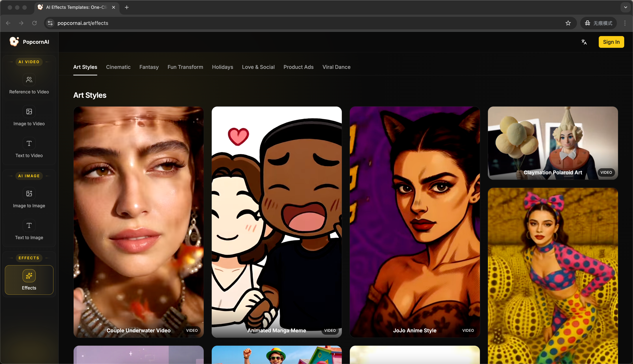
Task: Click the PopcornAI logo
Action: 14,42
